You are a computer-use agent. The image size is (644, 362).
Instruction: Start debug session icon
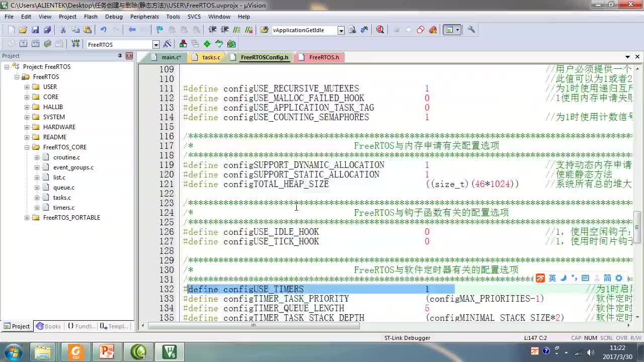[x=380, y=30]
